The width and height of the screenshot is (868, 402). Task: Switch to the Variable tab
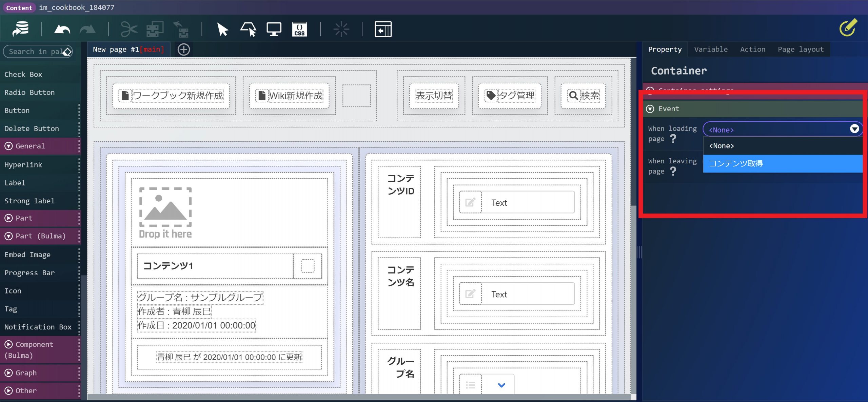[711, 49]
